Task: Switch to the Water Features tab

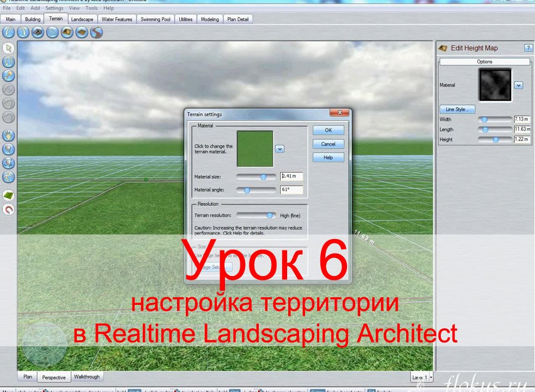Action: click(x=117, y=20)
